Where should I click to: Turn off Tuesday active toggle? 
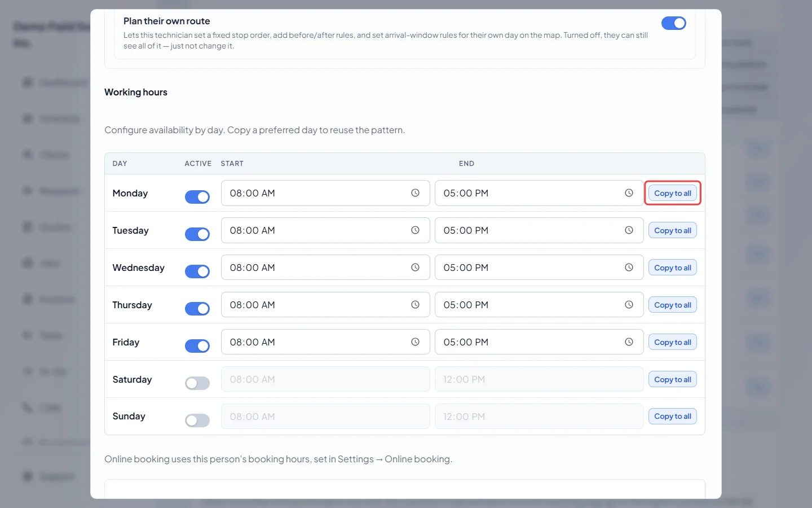pyautogui.click(x=197, y=234)
